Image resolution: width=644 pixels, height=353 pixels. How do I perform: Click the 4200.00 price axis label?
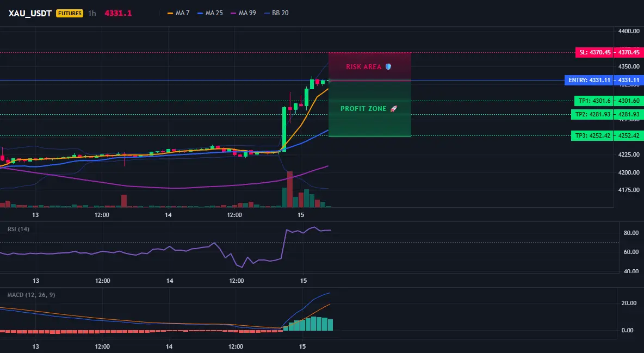click(x=629, y=172)
